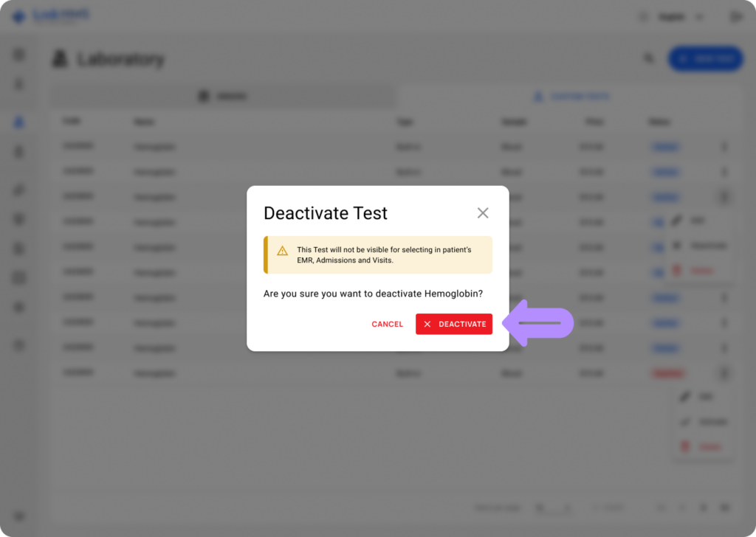The height and width of the screenshot is (537, 756).
Task: Click the Activate option in the bottom context menu
Action: click(x=701, y=422)
